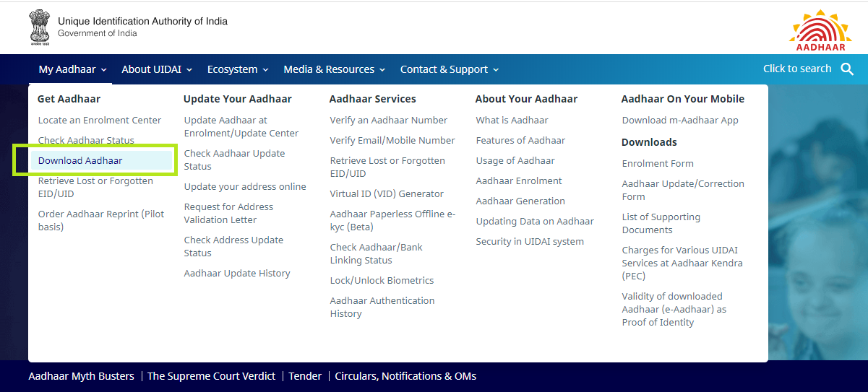Open List of Supporting Documents
The image size is (868, 392).
tap(661, 224)
